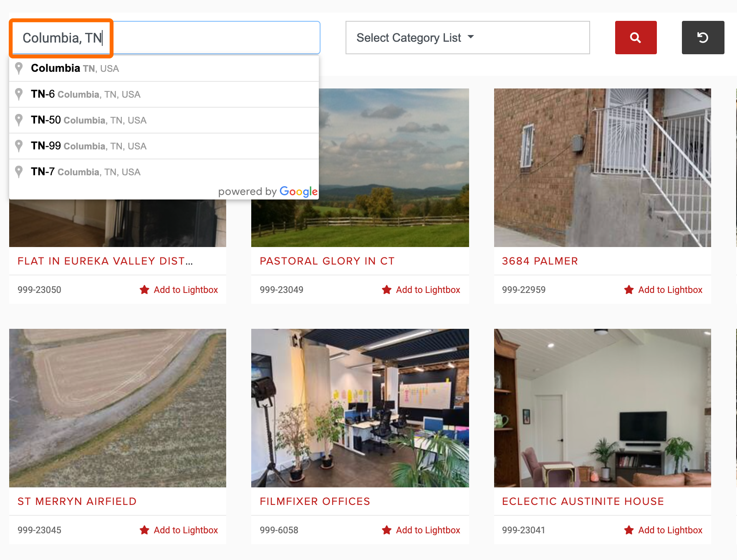
Task: Add listing 999-6058 to Lightbox
Action: [x=421, y=530]
